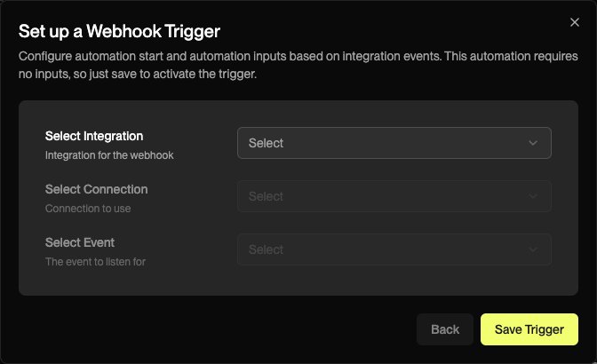Open the Select Integration dropdown
Screen dimensions: 597x364
[x=394, y=143]
